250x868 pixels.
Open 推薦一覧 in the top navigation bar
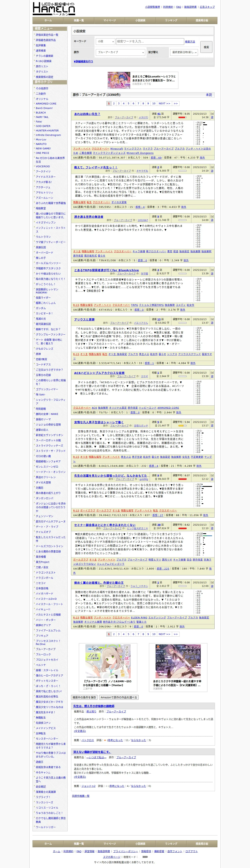[x=79, y=20]
